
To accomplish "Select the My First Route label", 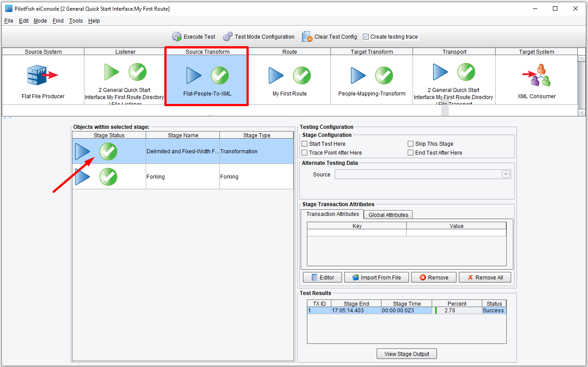I will tap(290, 94).
